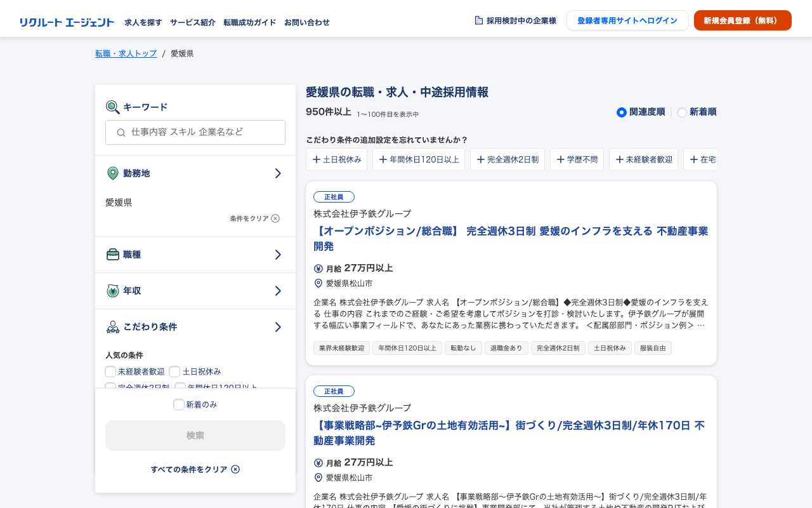812x508 pixels.
Task: Click the location pin in the オープンポジション job card
Action: pos(318,283)
